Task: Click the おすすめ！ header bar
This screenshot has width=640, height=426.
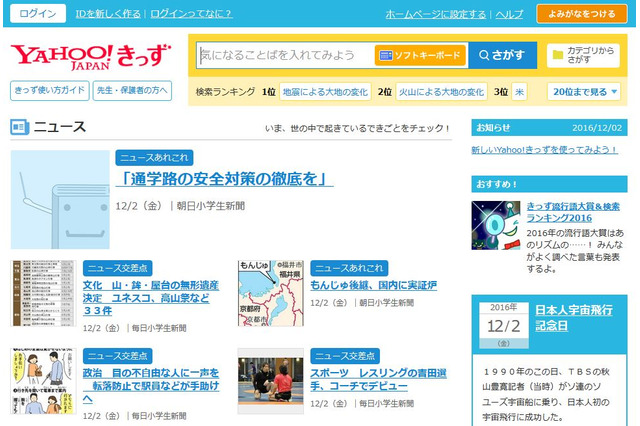Action: (x=549, y=184)
